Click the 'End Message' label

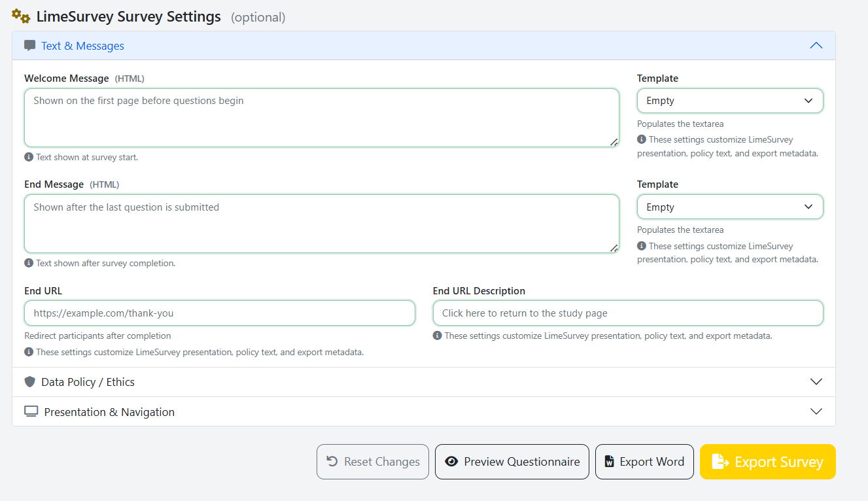[54, 184]
